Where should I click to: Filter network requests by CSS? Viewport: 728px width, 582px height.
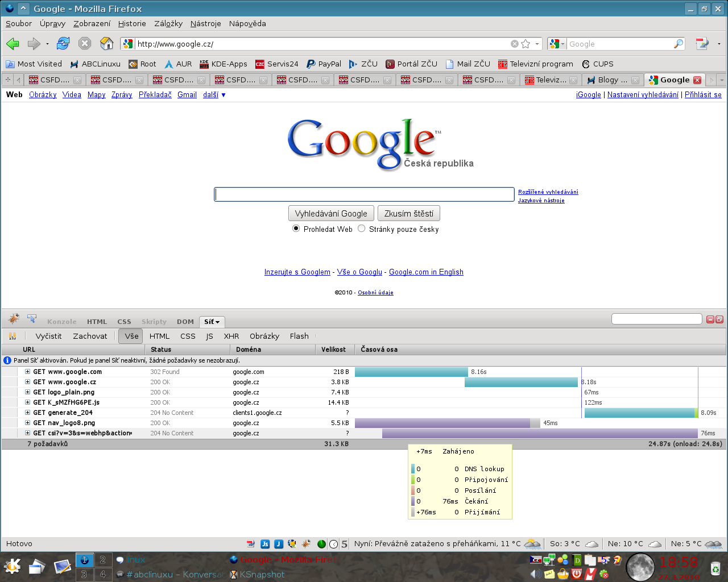pos(188,336)
